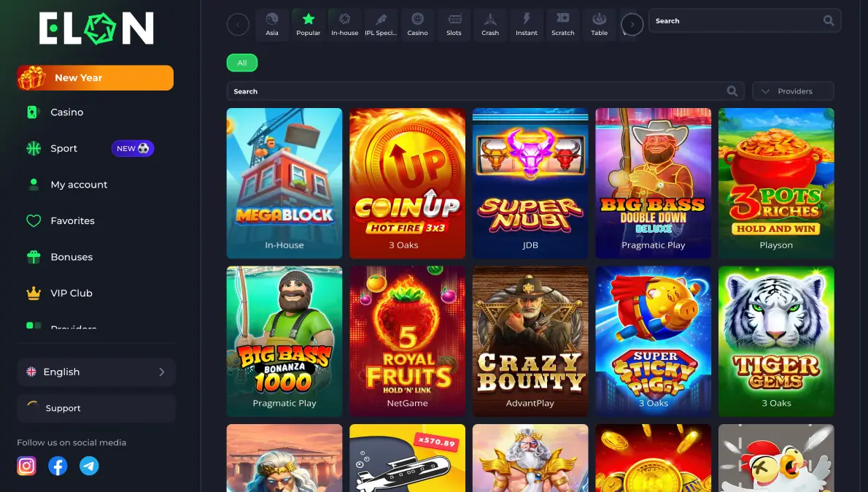Click the VIP Club crown icon
868x492 pixels.
[x=34, y=293]
